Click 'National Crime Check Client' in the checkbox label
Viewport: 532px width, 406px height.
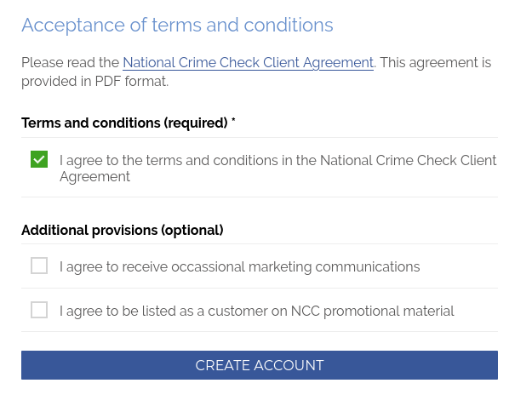408,161
